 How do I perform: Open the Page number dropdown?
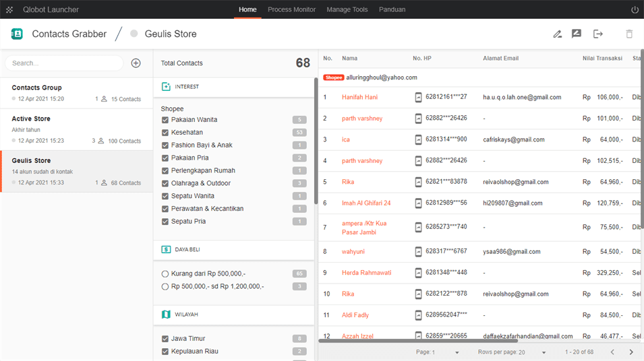pos(438,352)
